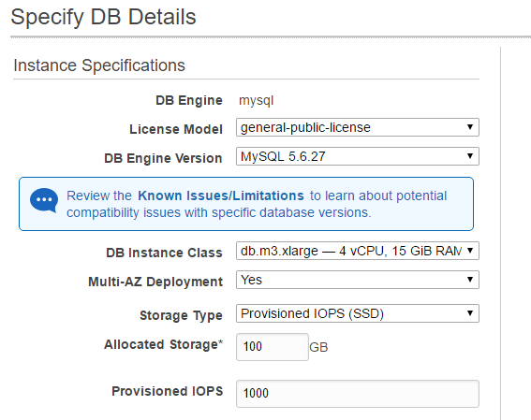Click the arrow beside Provisioned IOPS (SSD)
The height and width of the screenshot is (420, 531).
tap(470, 313)
